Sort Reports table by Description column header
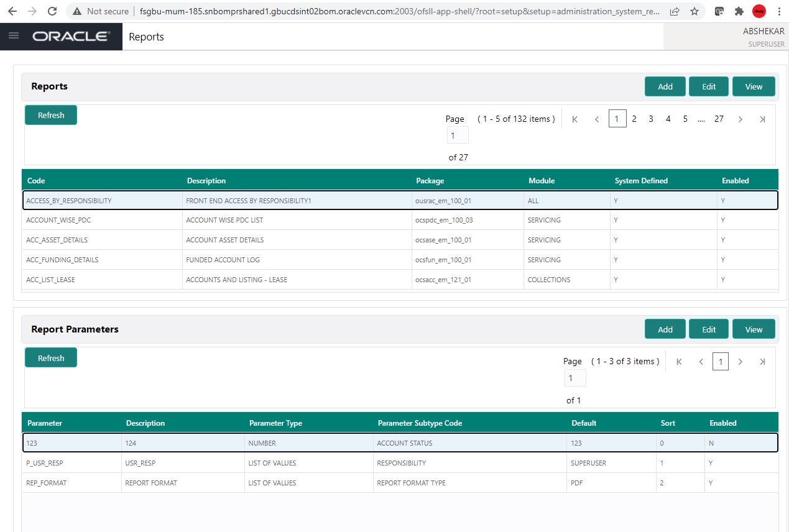The width and height of the screenshot is (789, 532). pos(206,181)
